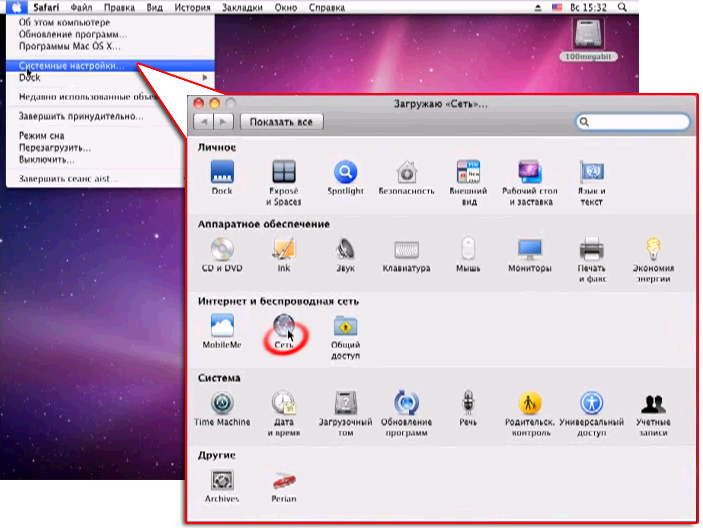The height and width of the screenshot is (528, 703).
Task: Open Spotlight preferences pane
Action: (345, 172)
